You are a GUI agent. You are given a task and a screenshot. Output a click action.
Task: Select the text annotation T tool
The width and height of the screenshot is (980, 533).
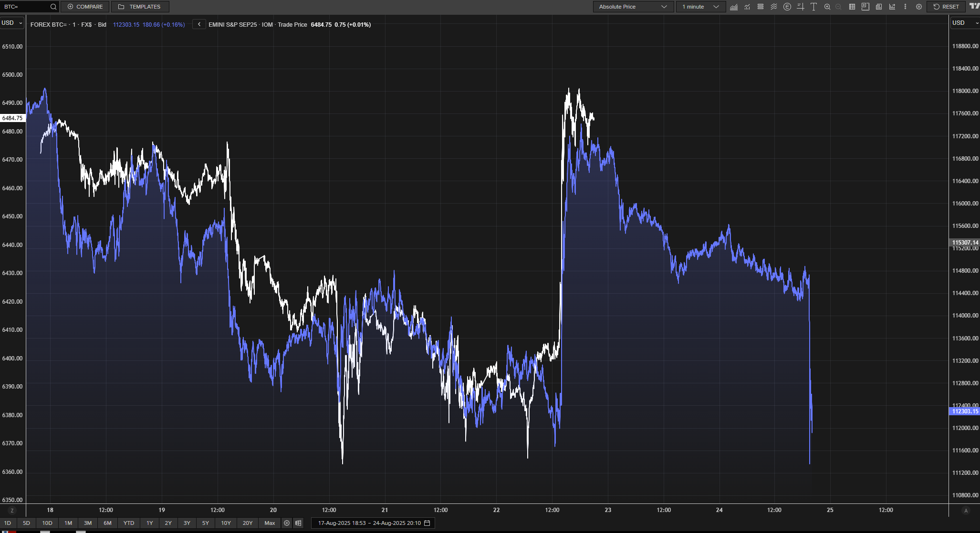(x=813, y=7)
